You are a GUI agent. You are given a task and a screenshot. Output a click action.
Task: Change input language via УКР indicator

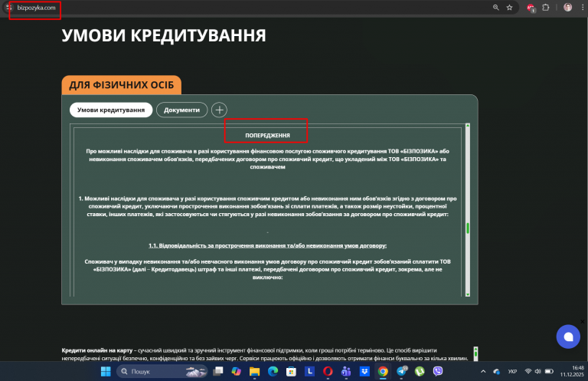coord(513,372)
